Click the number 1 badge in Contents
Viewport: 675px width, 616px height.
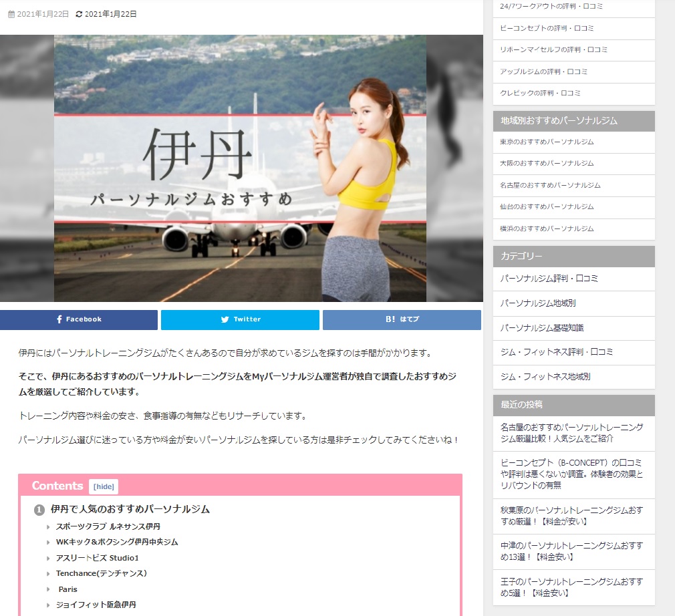coord(39,510)
